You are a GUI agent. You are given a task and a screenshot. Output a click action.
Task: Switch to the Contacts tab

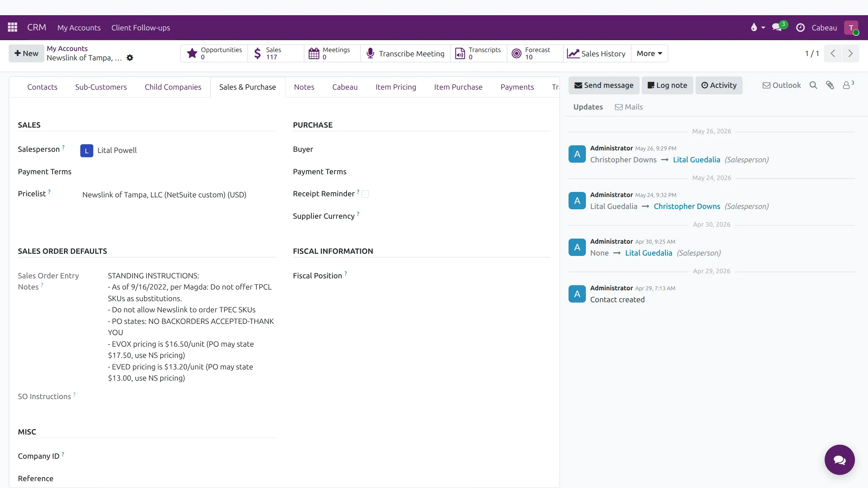pos(42,87)
